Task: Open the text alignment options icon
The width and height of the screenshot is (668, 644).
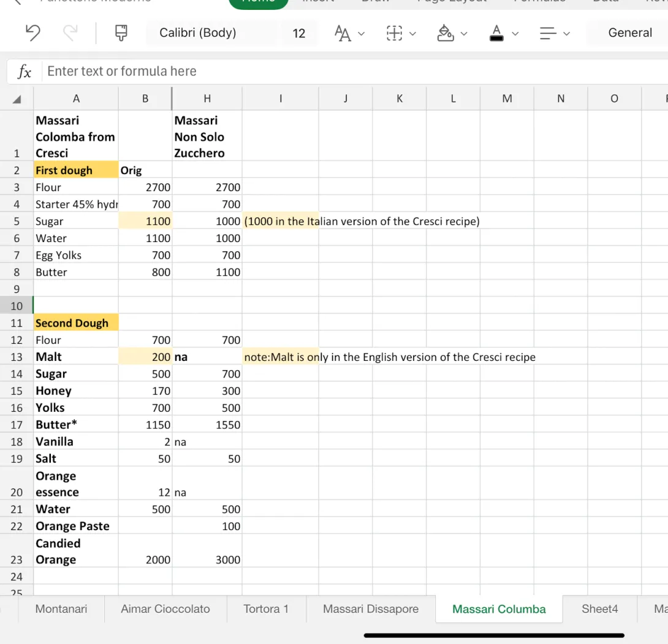Action: 548,33
